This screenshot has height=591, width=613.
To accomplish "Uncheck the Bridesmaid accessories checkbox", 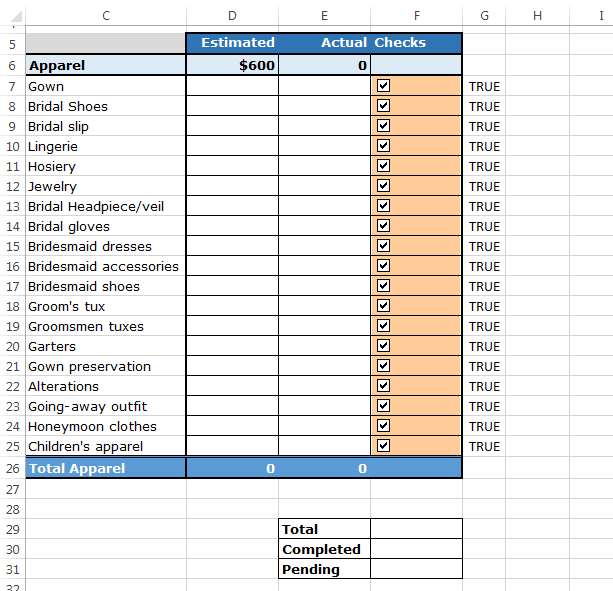I will tap(383, 265).
